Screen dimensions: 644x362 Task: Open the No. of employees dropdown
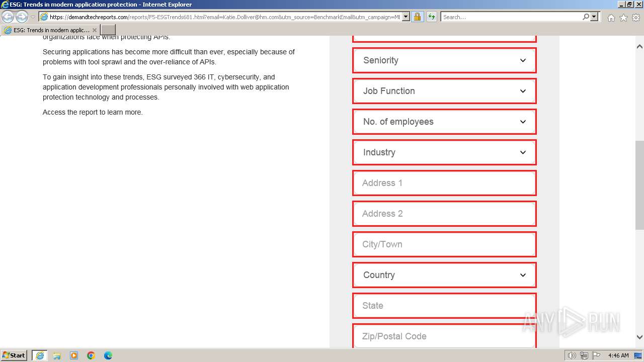point(444,122)
